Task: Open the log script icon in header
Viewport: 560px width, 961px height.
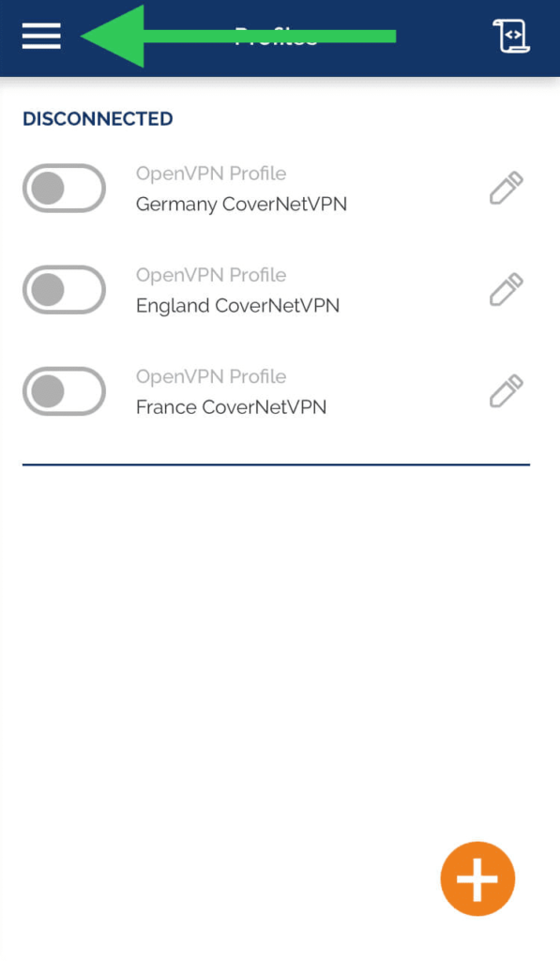Action: (511, 37)
